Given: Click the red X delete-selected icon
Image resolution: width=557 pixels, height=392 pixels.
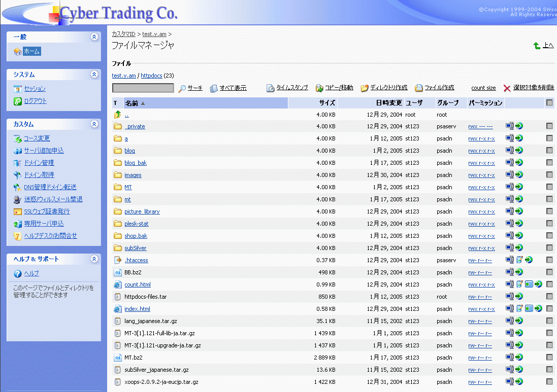Looking at the screenshot, I should point(507,88).
